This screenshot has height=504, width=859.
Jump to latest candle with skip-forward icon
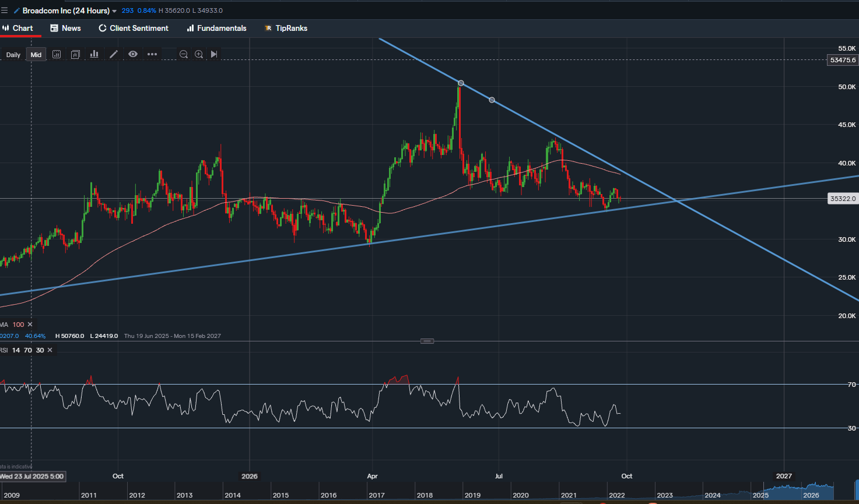pyautogui.click(x=214, y=54)
